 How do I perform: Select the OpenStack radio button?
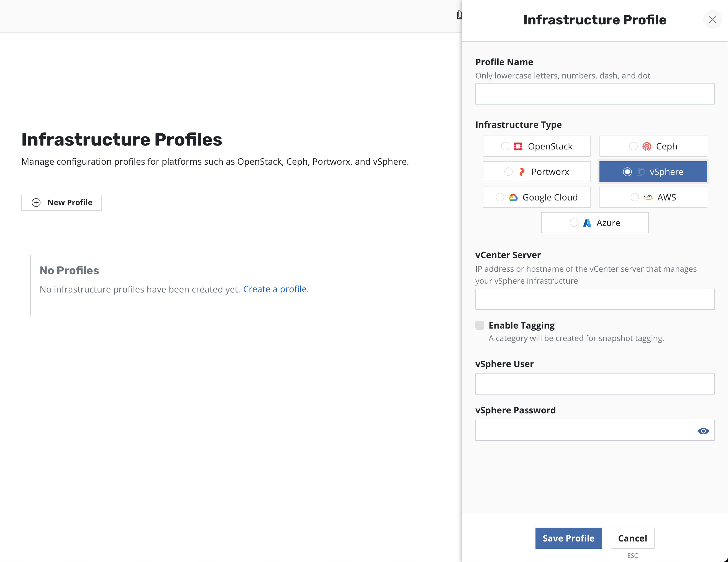[x=505, y=146]
